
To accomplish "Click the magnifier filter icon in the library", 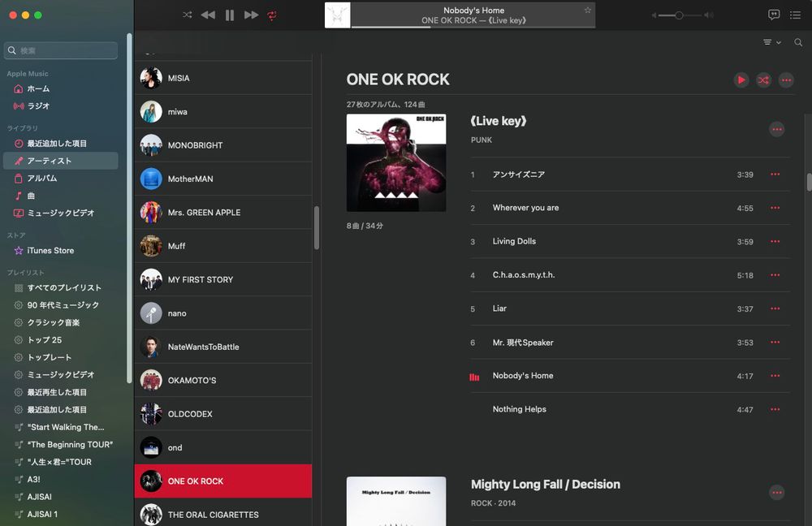I will click(798, 42).
